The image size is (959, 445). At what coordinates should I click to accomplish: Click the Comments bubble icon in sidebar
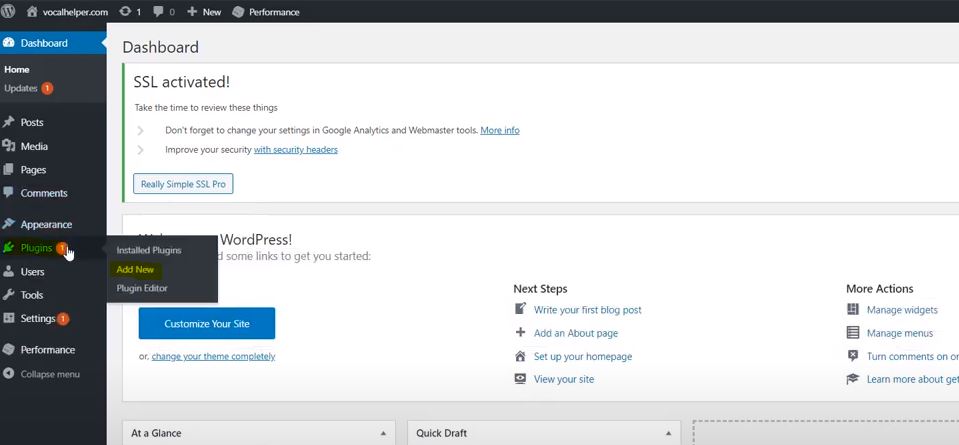(9, 193)
